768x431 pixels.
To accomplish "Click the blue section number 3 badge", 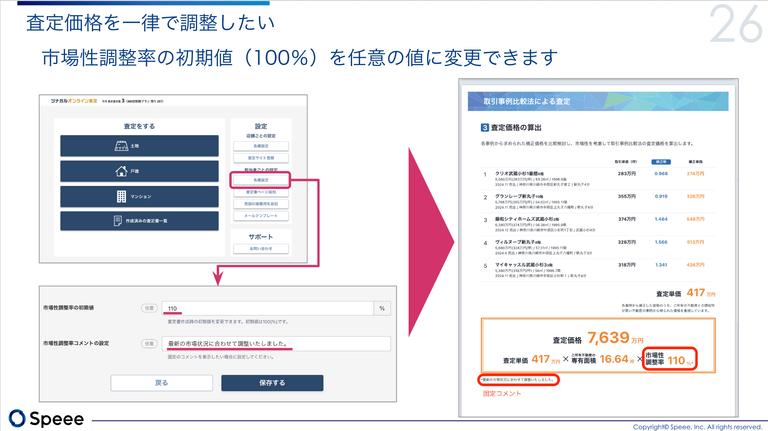I will [x=483, y=128].
